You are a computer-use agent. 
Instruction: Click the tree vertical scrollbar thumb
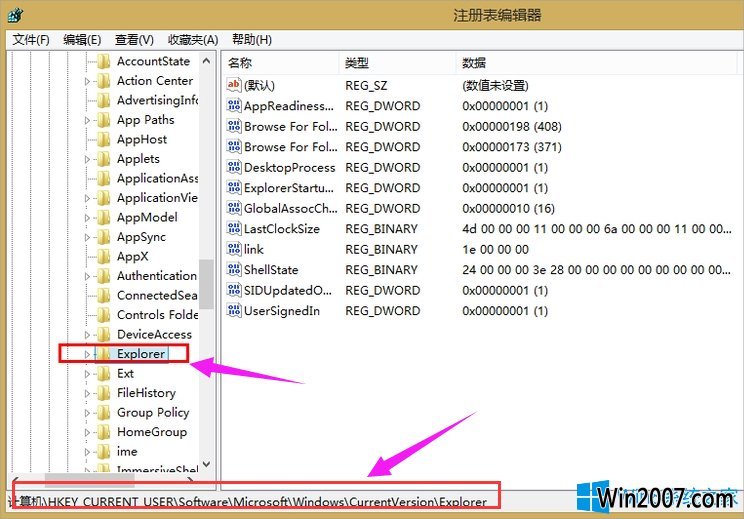pos(206,284)
